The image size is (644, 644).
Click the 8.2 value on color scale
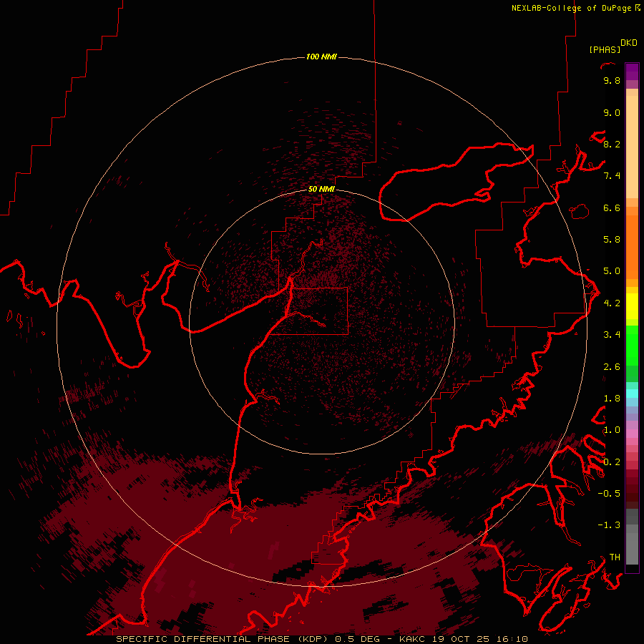point(612,144)
